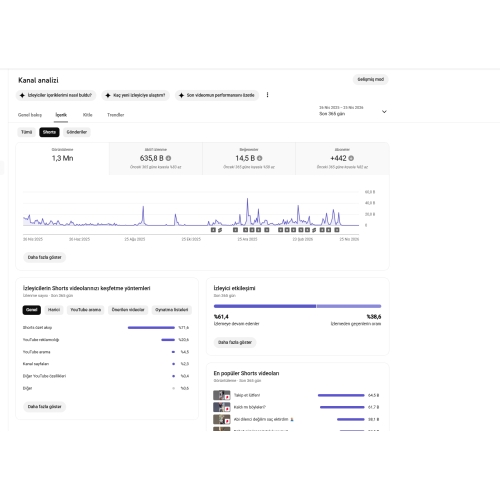500x500 pixels.
Task: Open the Abi dilenci değilim video thumbnail
Action: tap(222, 419)
